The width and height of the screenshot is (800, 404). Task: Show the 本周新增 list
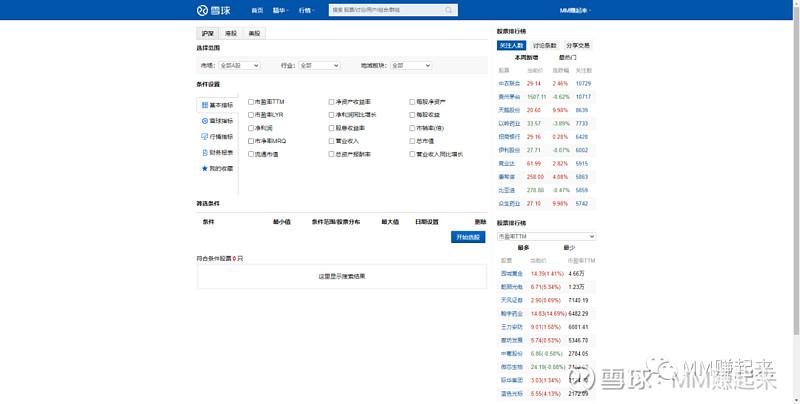526,58
